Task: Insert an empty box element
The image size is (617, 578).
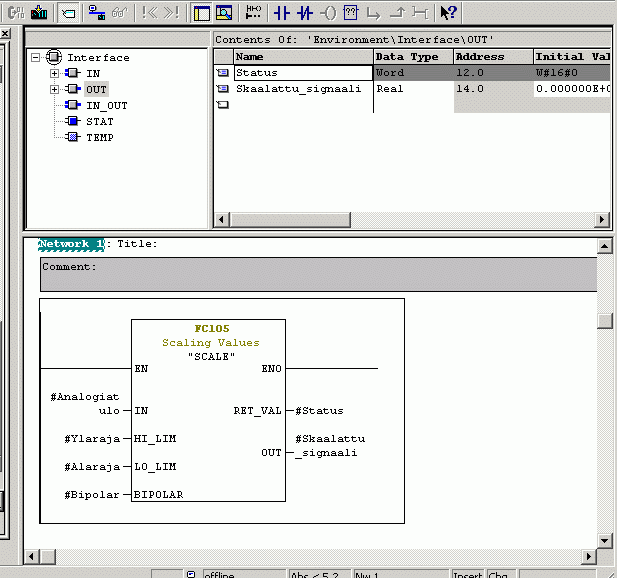Action: pos(351,13)
